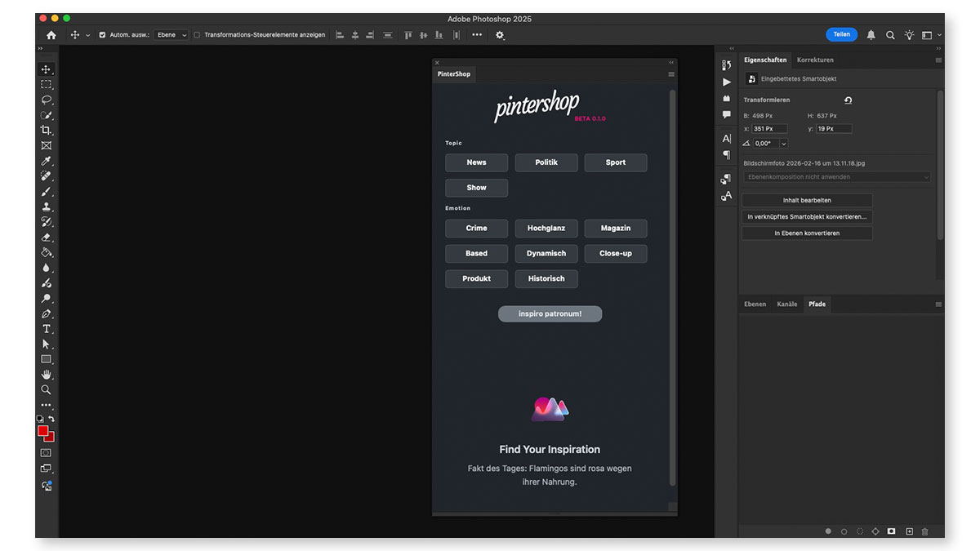Select the Path Selection tool
This screenshot has height=551, width=980.
47,344
